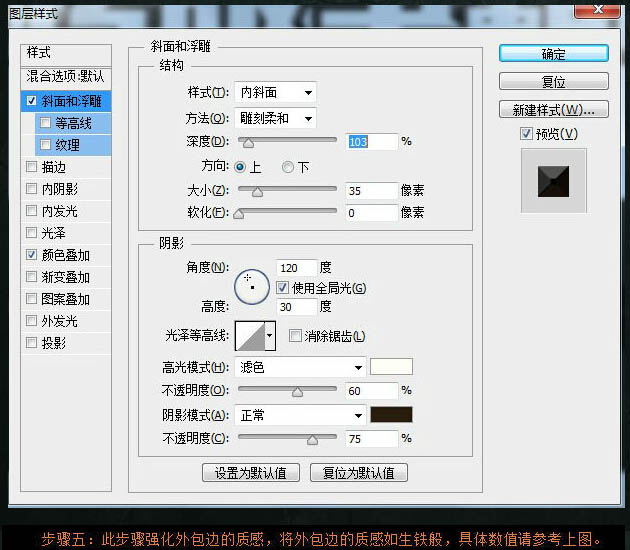Screen dimensions: 630x550
Task: Enable the 消除锯齿 anti-alias checkbox
Action: click(x=295, y=337)
